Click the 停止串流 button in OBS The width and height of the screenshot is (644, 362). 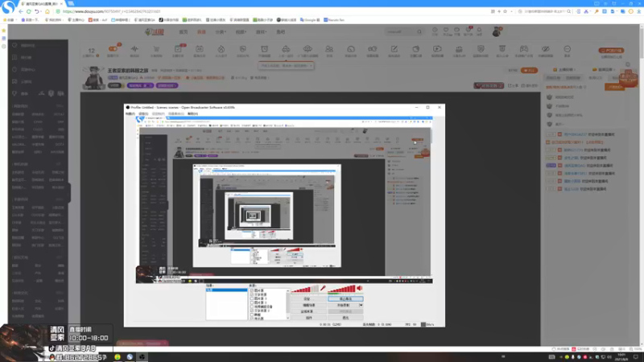345,299
